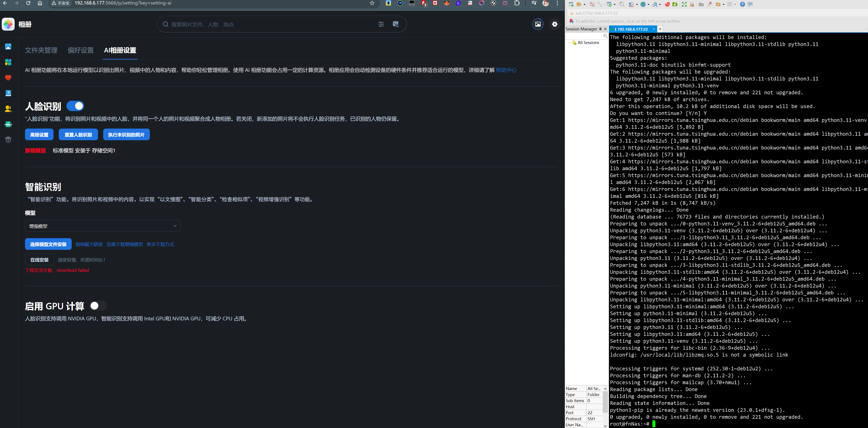
Task: Open Favorites via the heart sidebar icon
Action: [x=8, y=78]
